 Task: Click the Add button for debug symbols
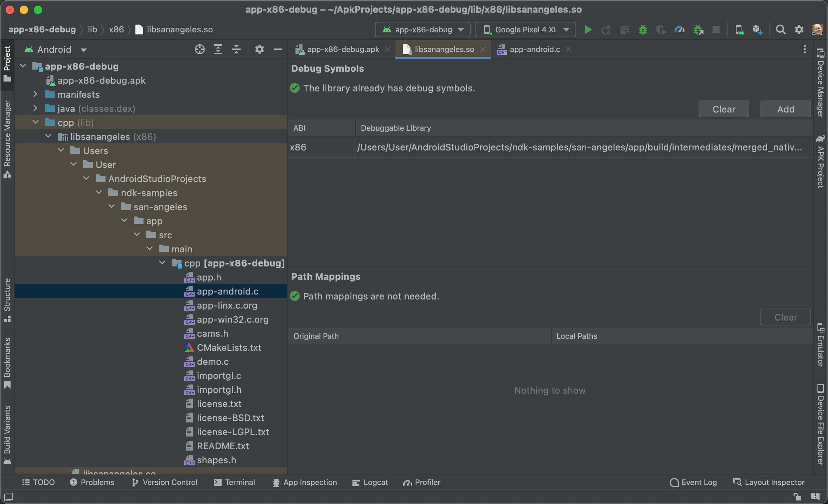click(785, 109)
